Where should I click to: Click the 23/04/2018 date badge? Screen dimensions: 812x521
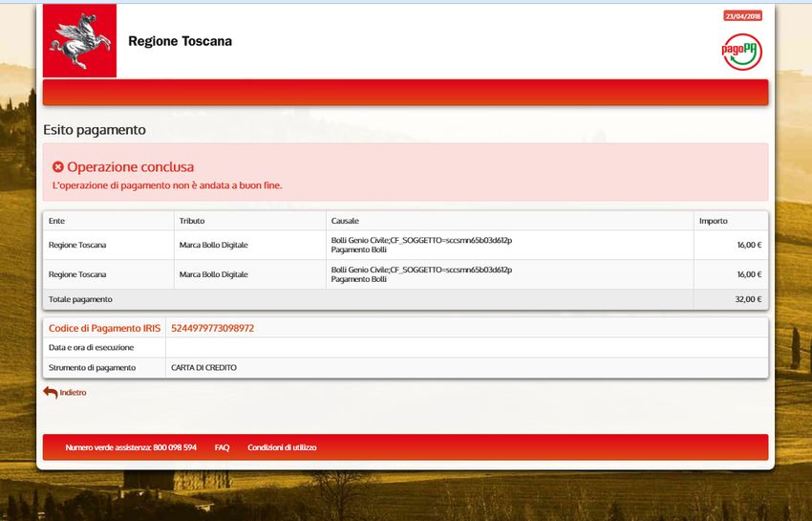[x=742, y=16]
